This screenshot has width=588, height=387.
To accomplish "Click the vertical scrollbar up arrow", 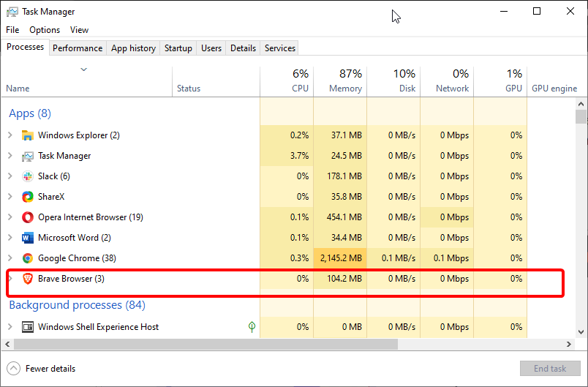I will (581, 104).
